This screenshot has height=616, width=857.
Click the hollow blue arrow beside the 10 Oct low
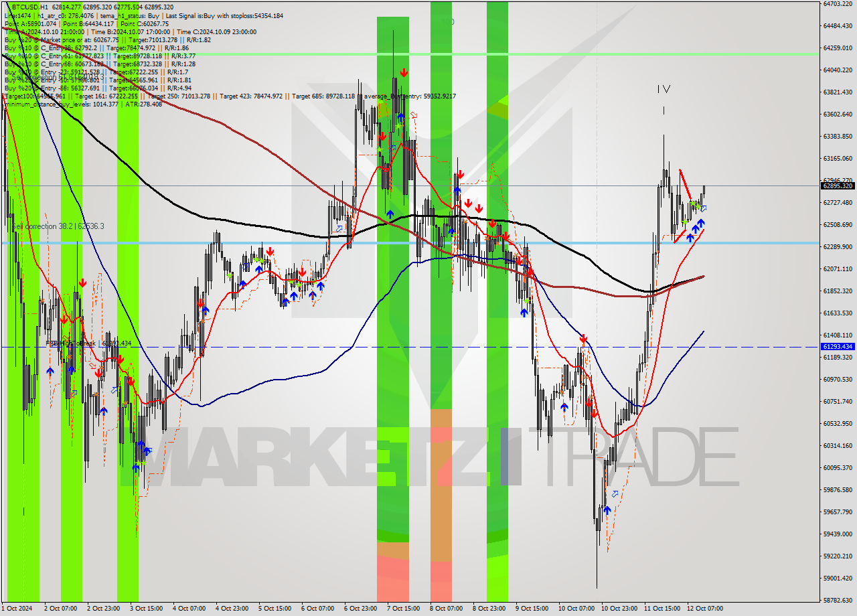615,494
